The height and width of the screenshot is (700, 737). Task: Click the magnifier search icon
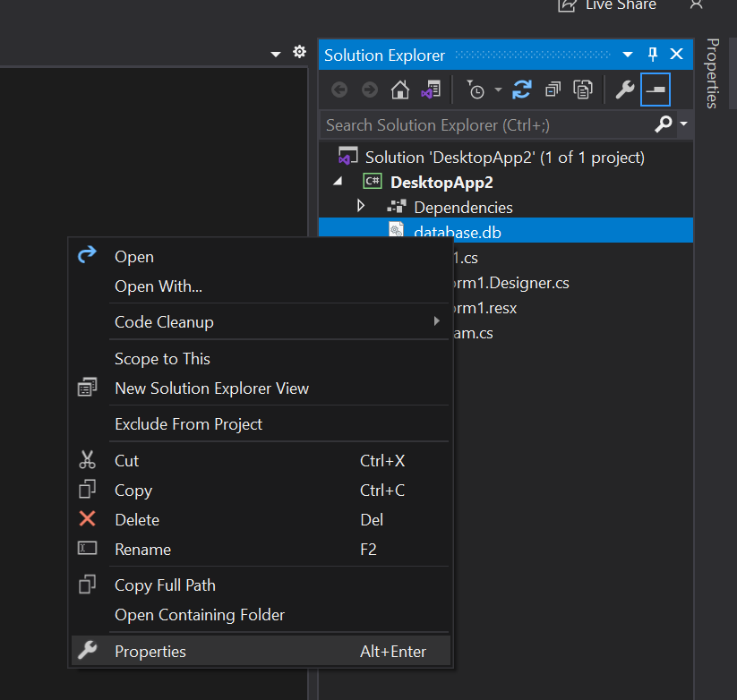click(664, 124)
